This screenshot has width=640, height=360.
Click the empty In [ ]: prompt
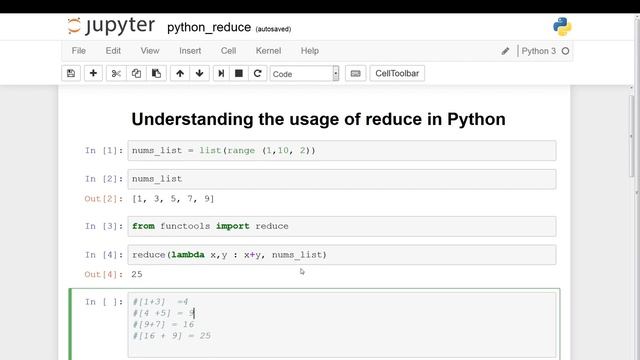pos(104,302)
